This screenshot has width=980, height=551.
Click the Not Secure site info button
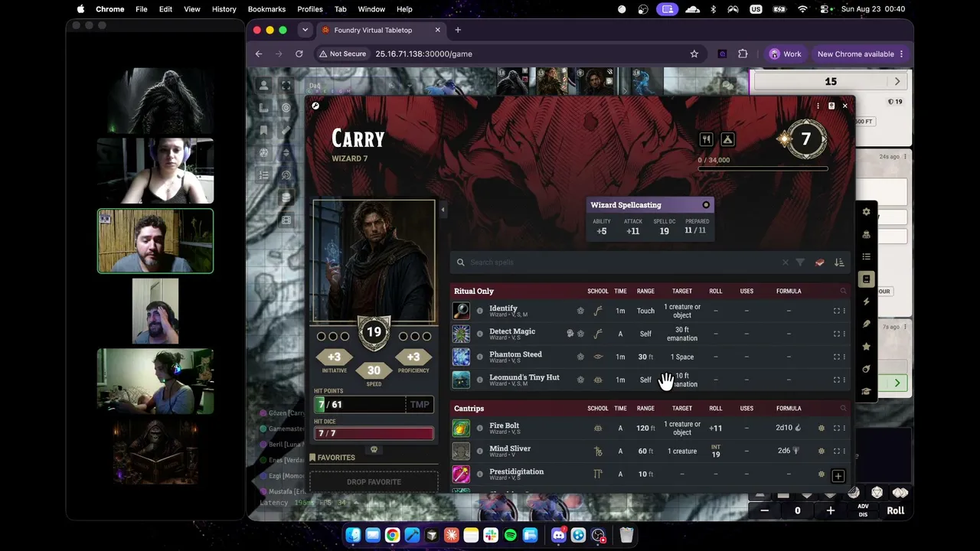click(342, 54)
